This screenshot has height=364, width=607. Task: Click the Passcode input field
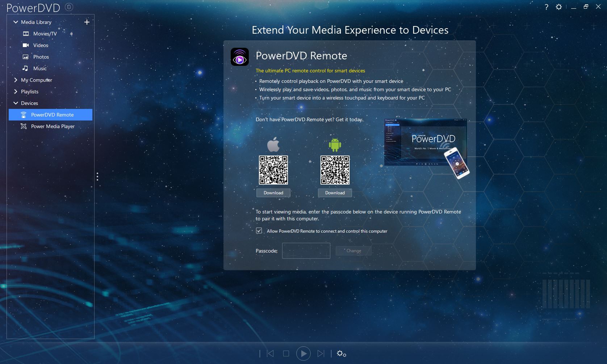306,250
